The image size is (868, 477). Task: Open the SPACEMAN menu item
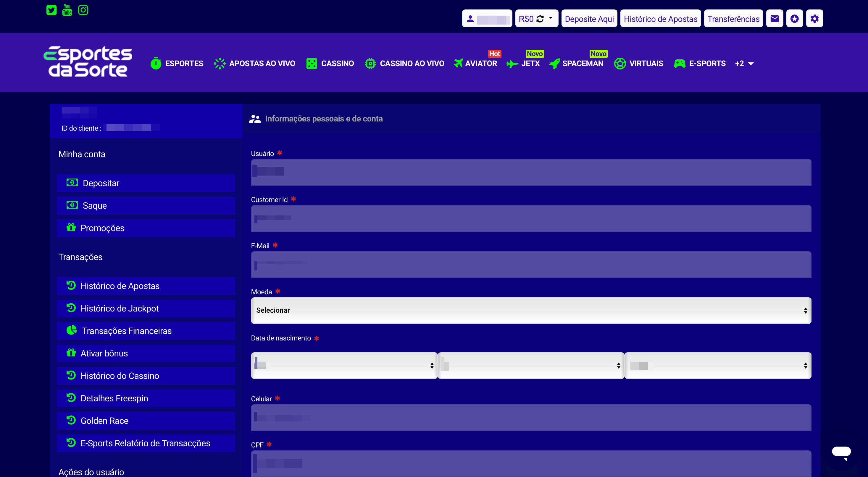tap(576, 63)
